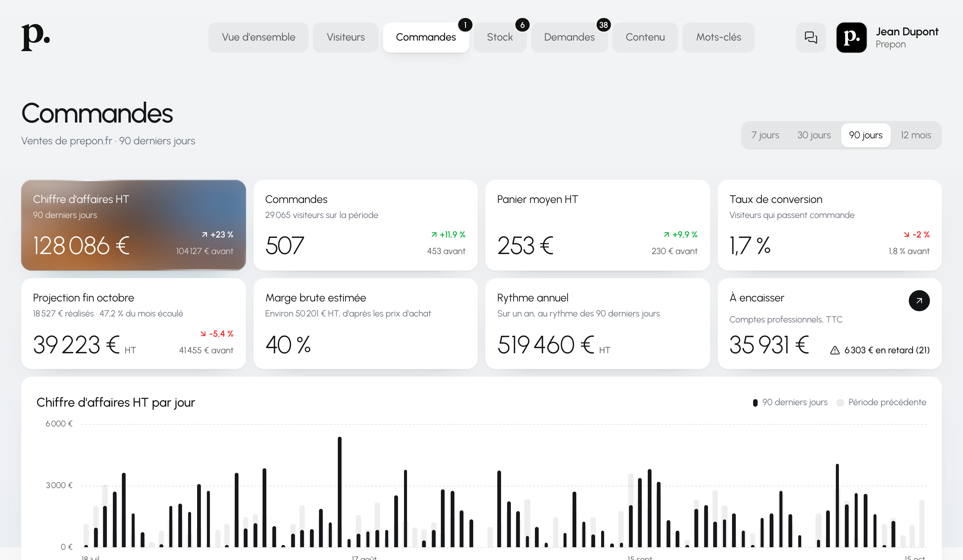
Task: Open the Taux de conversion card
Action: 830,225
